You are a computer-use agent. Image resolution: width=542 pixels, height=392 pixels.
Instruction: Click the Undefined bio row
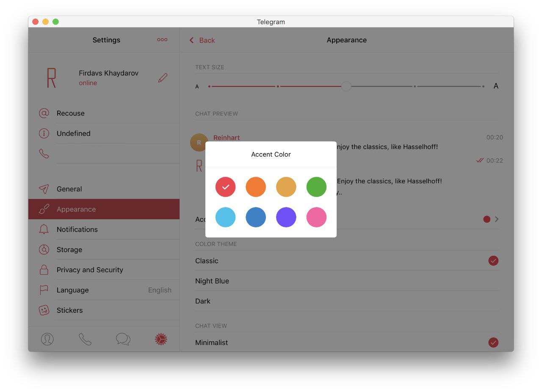[104, 133]
